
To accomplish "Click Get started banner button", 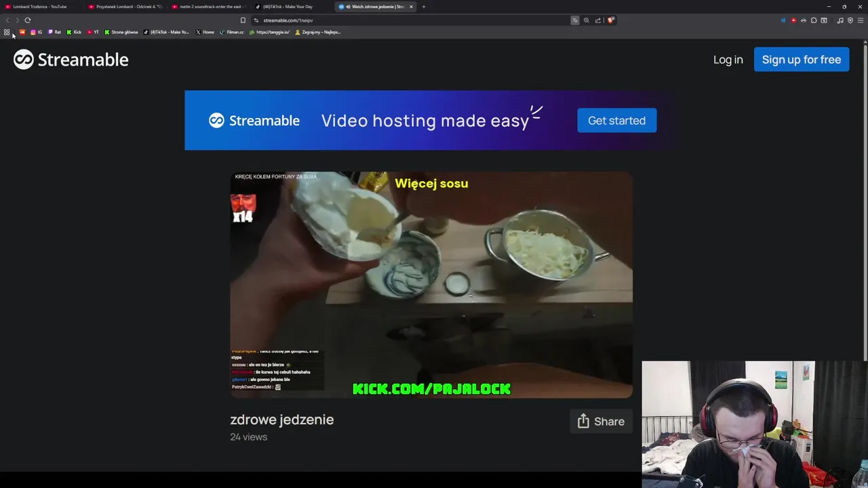I will pos(616,120).
